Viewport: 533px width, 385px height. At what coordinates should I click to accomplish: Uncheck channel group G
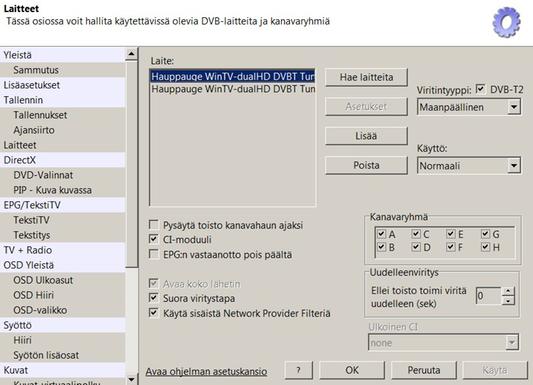pos(485,234)
